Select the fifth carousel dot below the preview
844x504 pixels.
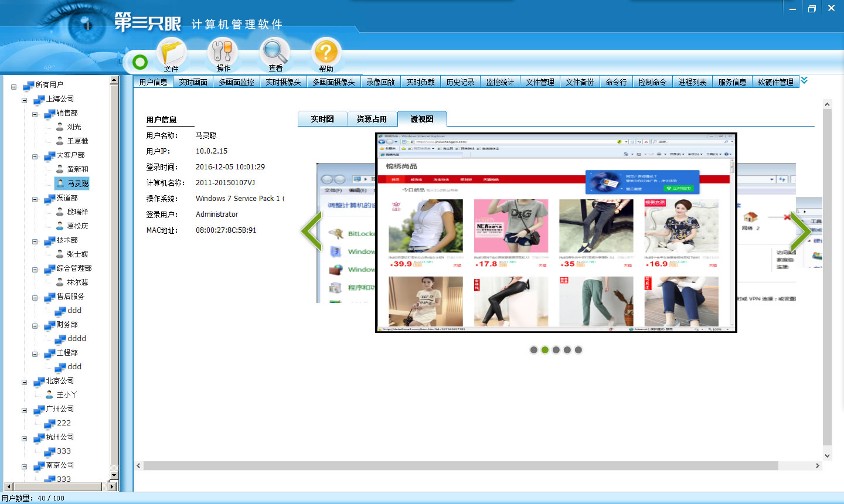point(578,350)
